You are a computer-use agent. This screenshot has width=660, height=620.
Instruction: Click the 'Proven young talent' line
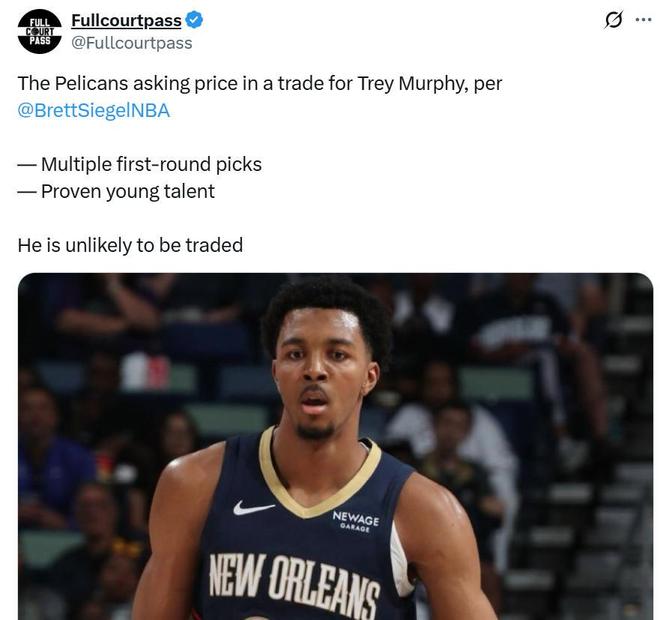coord(116,191)
